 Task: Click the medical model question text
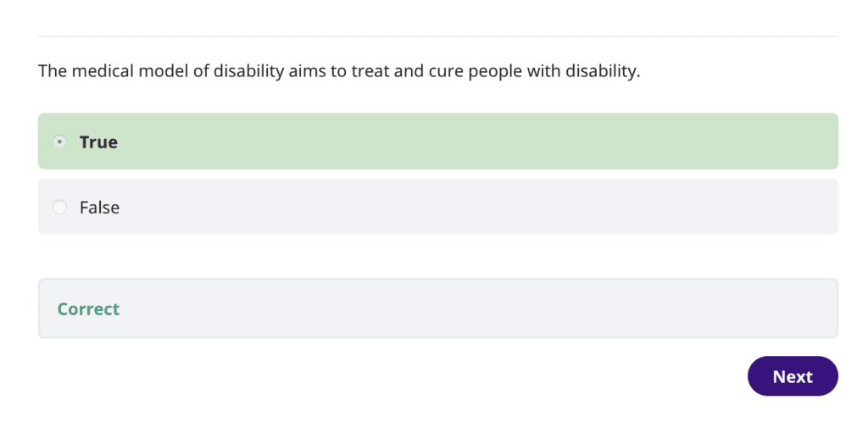(339, 70)
